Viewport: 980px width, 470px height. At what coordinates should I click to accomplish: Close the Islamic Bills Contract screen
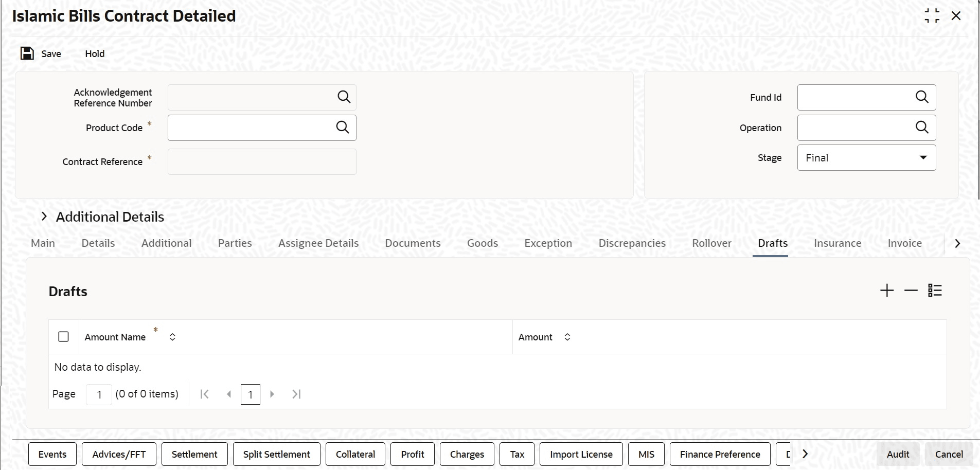(x=956, y=16)
